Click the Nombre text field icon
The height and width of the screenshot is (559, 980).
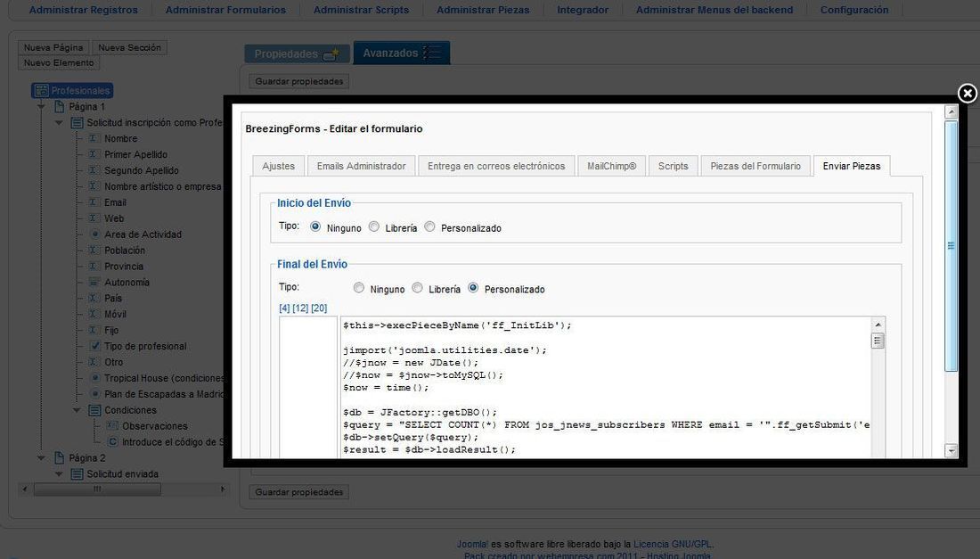[x=94, y=138]
